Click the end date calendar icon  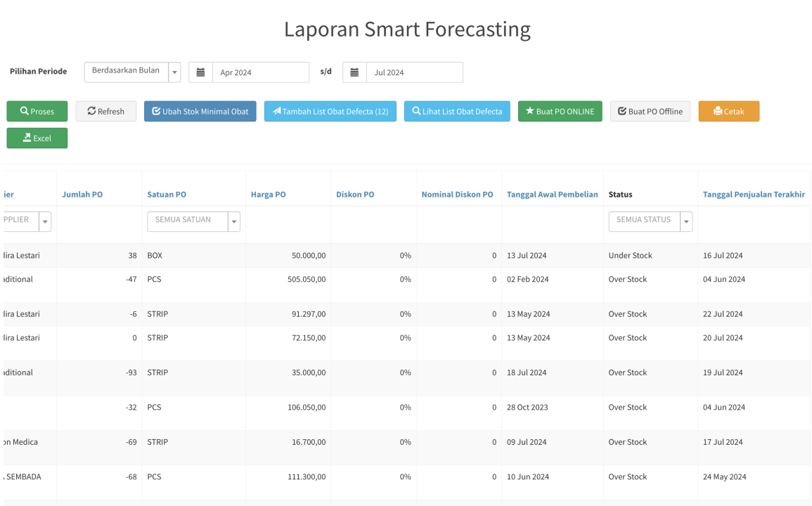click(354, 72)
